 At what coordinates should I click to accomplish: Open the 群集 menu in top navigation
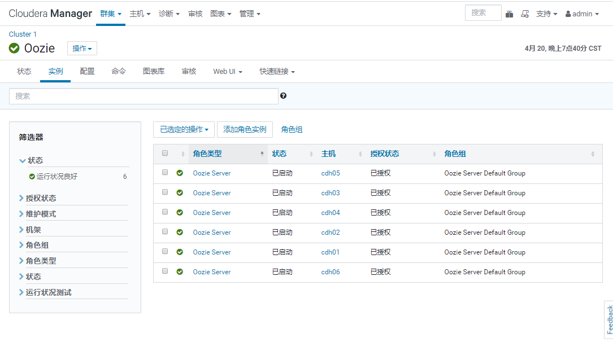coord(111,14)
